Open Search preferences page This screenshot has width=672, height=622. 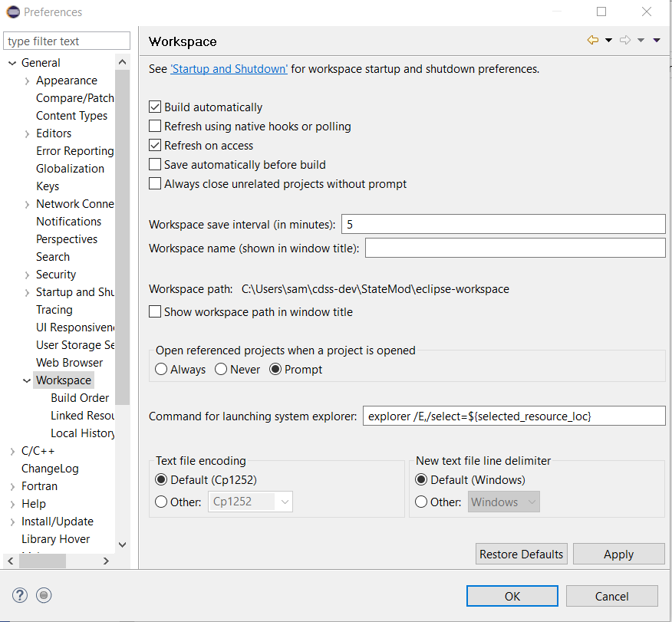[x=53, y=257]
